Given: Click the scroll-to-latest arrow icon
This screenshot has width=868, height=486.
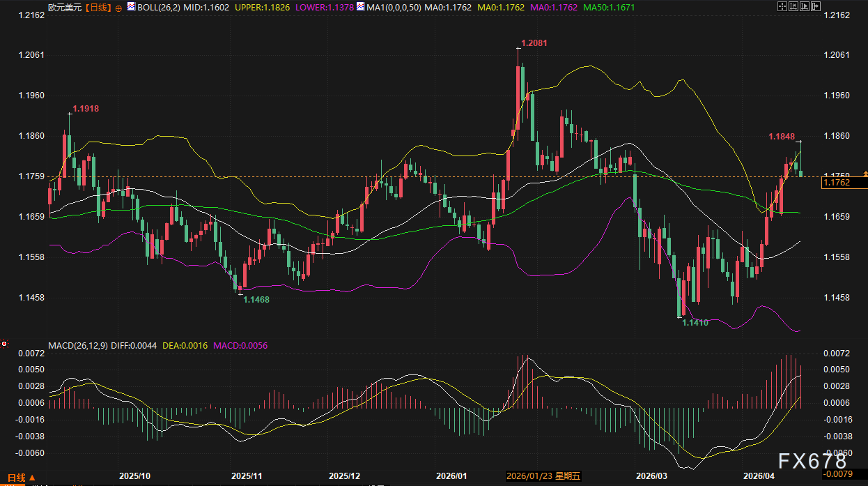Looking at the screenshot, I should tap(816, 6).
